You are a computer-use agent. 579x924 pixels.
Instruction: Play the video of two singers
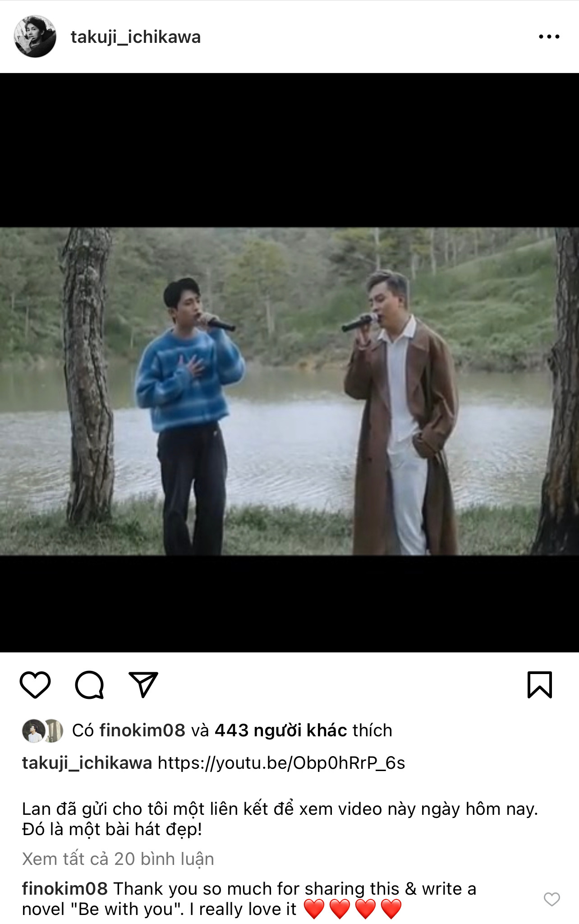point(289,391)
